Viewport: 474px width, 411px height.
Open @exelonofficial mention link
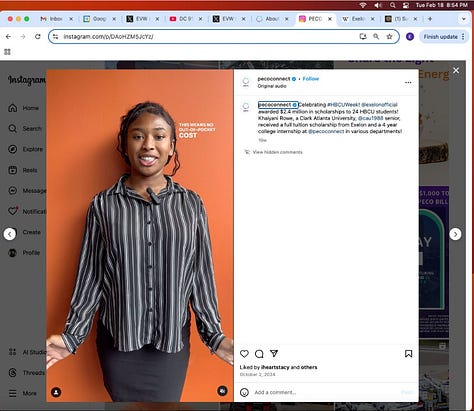pos(379,105)
